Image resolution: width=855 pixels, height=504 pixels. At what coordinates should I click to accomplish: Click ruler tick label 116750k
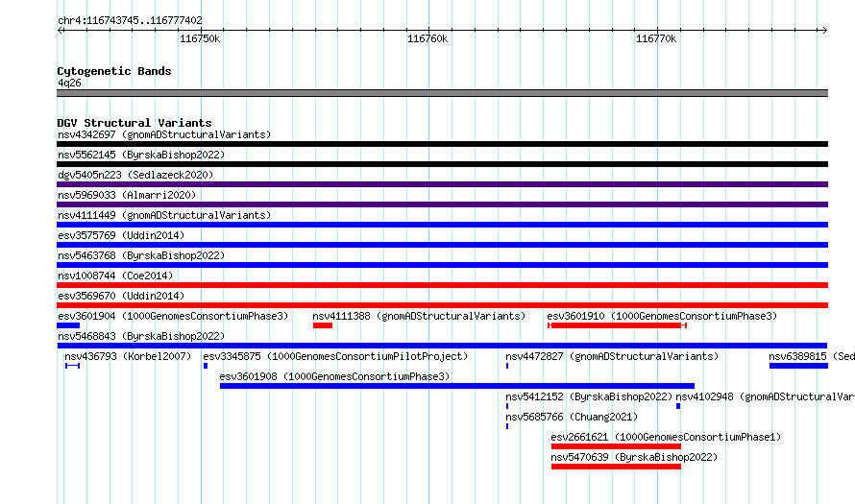[200, 38]
